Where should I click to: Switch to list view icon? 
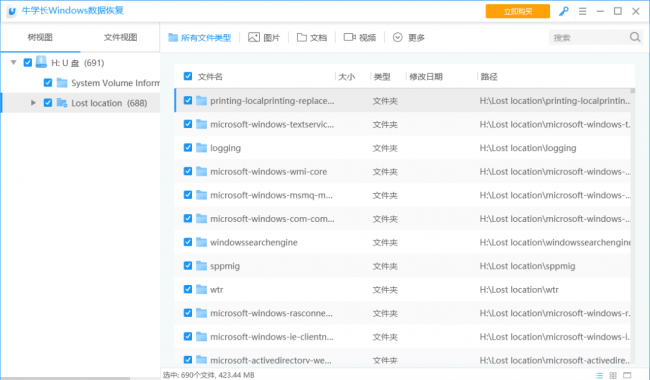click(599, 375)
